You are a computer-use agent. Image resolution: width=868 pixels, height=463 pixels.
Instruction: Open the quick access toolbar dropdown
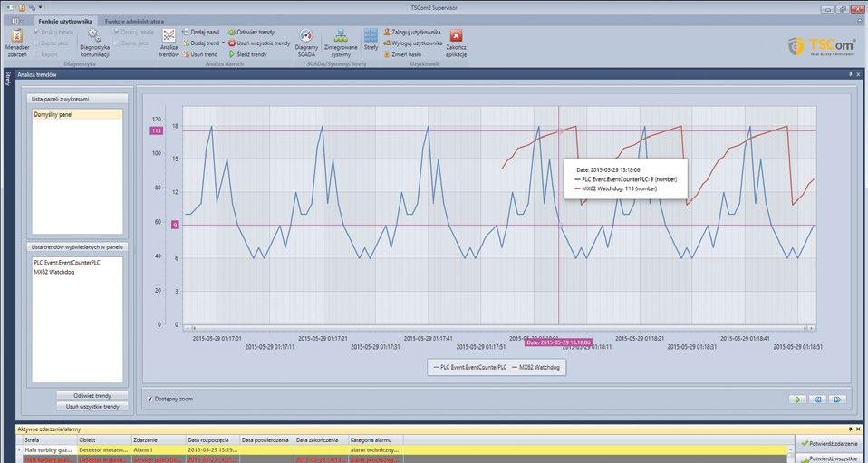tap(41, 8)
